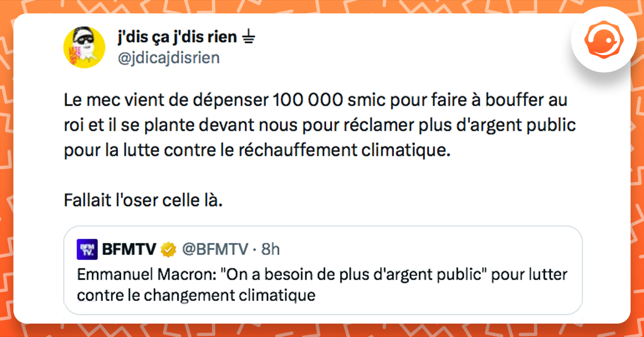This screenshot has height=337, width=644.
Task: Click the j'dis ça j'dis rien profile avatar
Action: (x=84, y=47)
